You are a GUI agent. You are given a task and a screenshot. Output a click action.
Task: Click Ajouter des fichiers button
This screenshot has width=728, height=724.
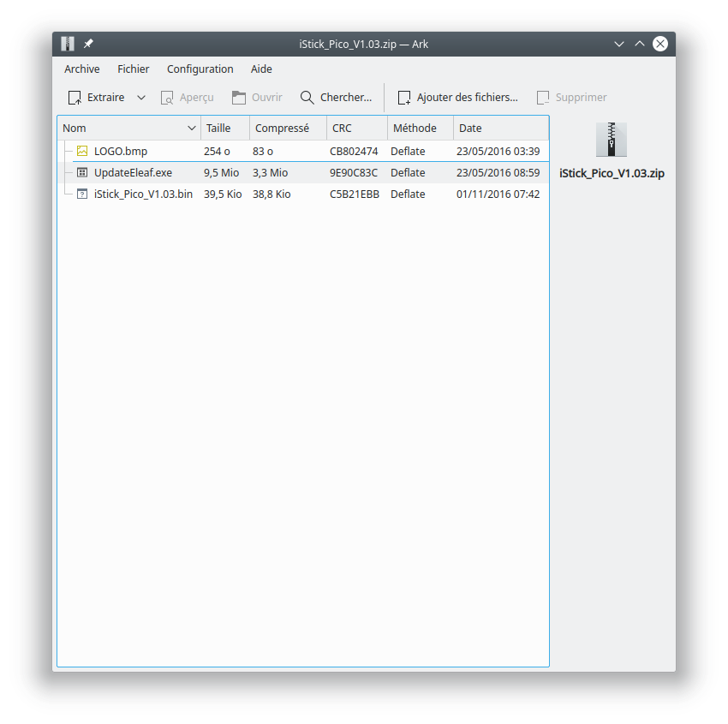458,98
